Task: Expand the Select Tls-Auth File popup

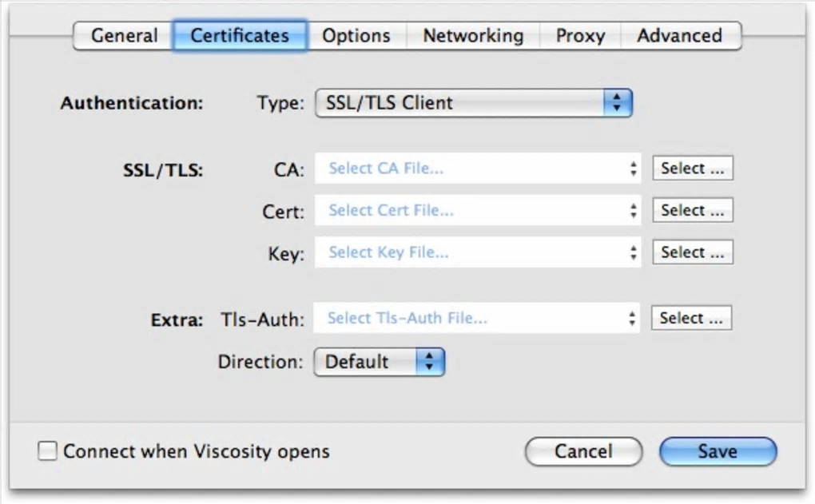Action: click(478, 318)
